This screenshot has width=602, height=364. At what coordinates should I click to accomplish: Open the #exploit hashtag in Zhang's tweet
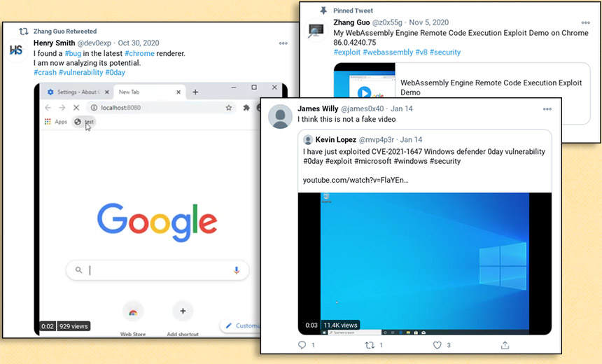click(347, 52)
